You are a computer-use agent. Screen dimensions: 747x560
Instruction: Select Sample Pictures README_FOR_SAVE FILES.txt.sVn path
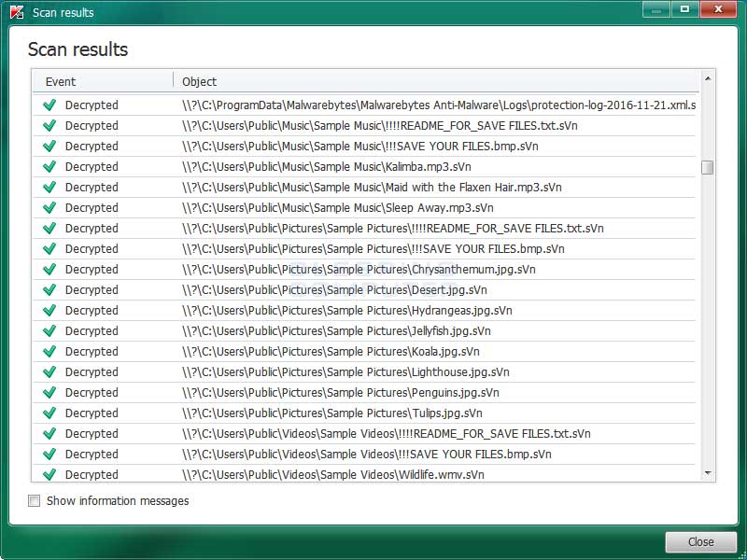[393, 228]
